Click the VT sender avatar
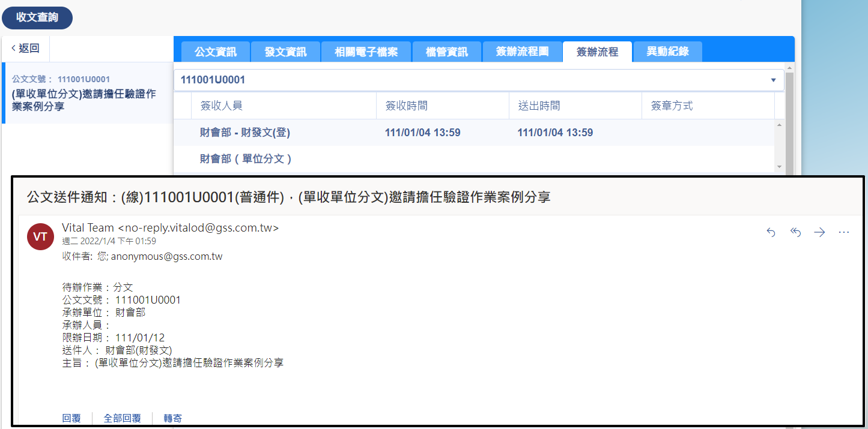The height and width of the screenshot is (429, 868). tap(40, 237)
